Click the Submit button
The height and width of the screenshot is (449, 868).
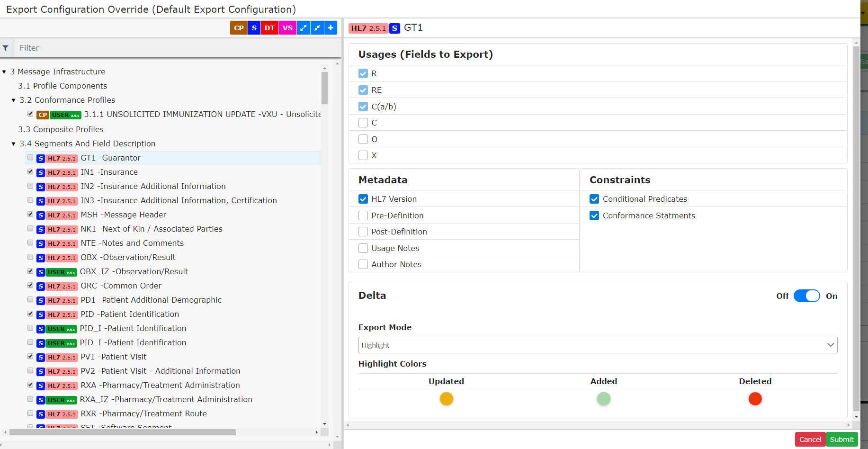point(841,439)
